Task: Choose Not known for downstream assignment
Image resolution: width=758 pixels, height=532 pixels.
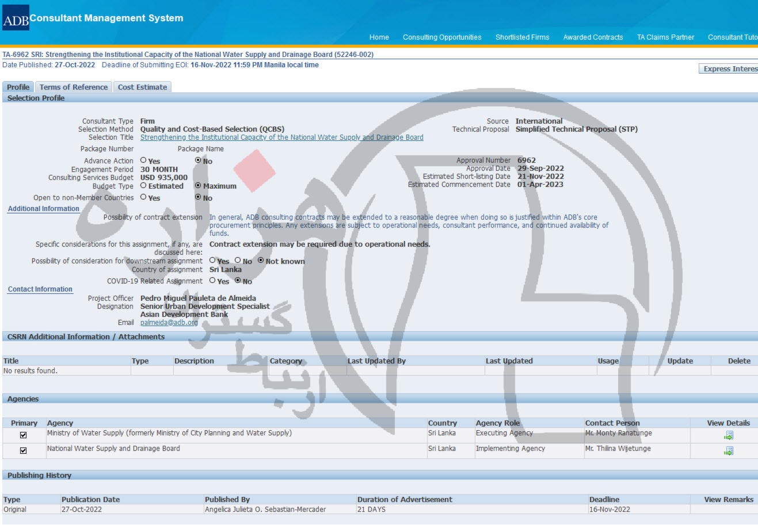Action: point(261,261)
